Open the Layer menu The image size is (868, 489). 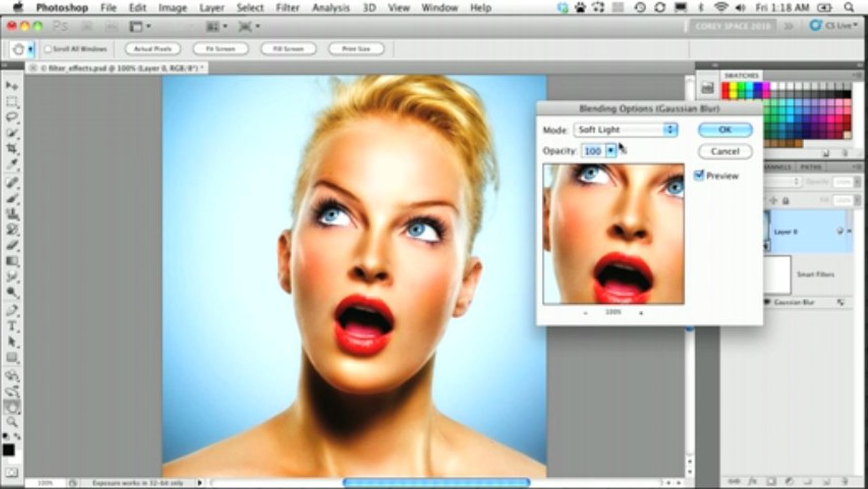click(212, 8)
